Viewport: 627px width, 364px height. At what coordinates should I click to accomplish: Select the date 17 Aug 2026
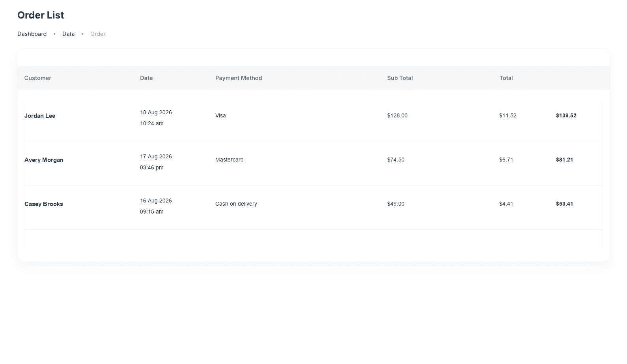click(156, 156)
